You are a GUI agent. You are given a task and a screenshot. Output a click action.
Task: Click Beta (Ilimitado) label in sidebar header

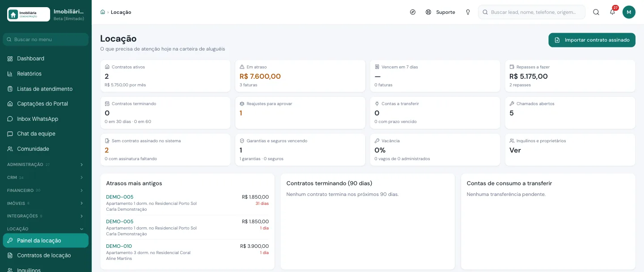(x=69, y=19)
